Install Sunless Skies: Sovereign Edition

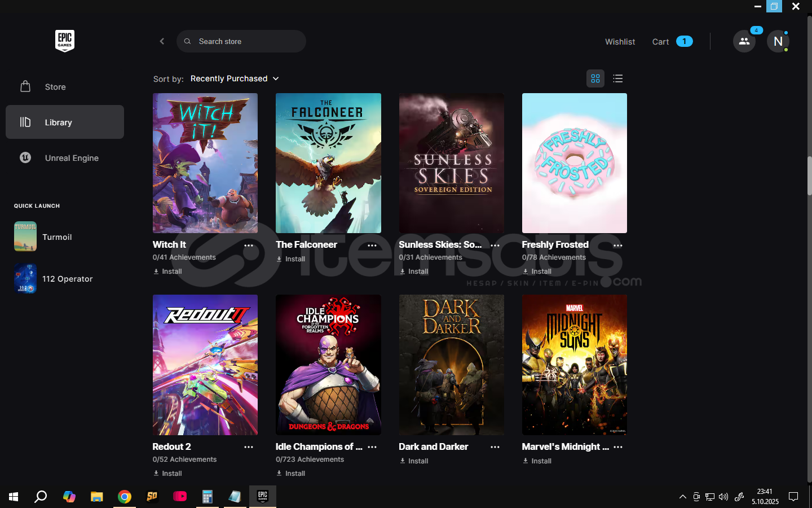point(414,271)
